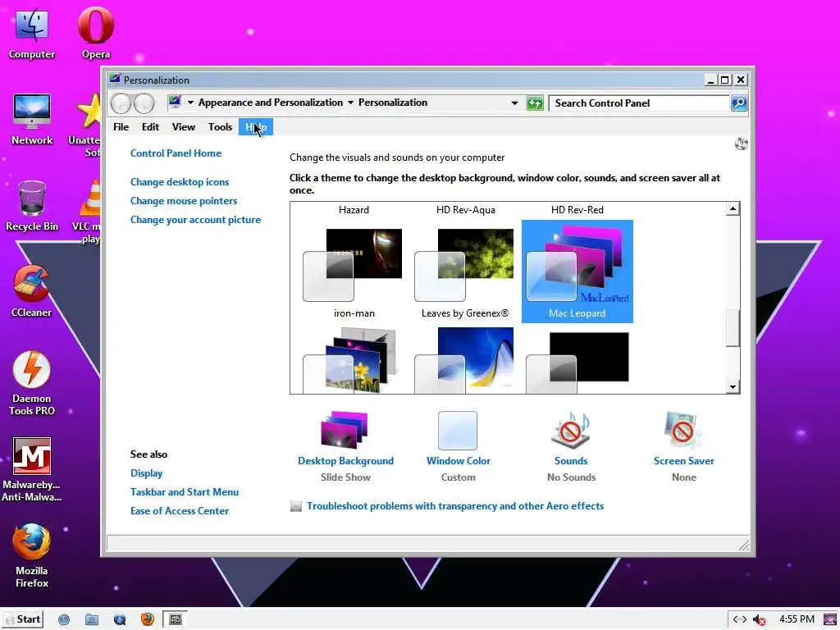
Task: Click theme list scroll up arrow
Action: (733, 209)
